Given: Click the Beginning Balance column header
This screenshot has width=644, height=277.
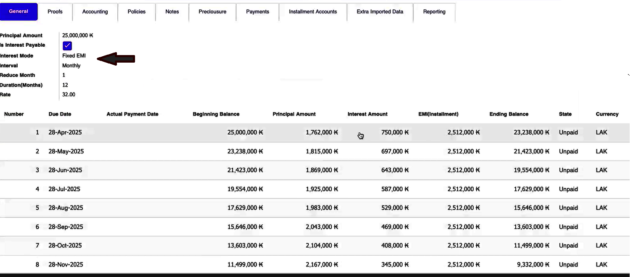Looking at the screenshot, I should [216, 114].
